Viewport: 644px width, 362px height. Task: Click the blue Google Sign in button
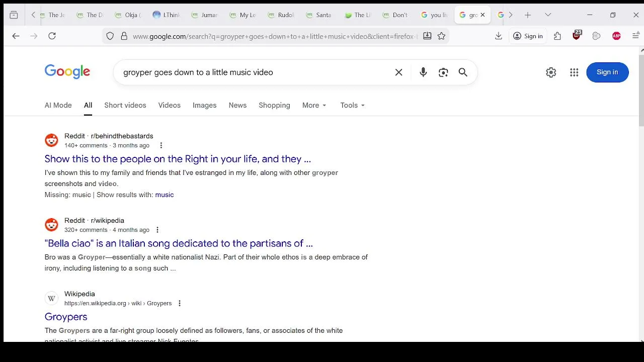click(607, 72)
